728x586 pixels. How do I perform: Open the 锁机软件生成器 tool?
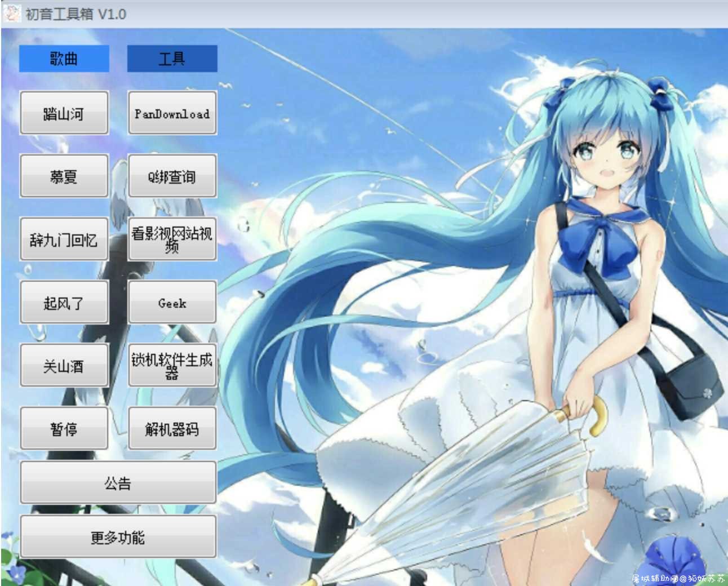(172, 366)
